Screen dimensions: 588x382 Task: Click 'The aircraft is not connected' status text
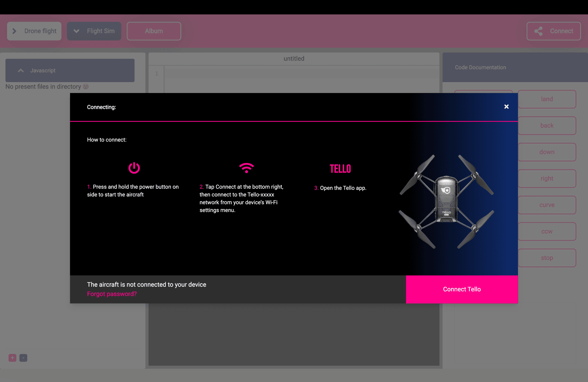pos(146,285)
